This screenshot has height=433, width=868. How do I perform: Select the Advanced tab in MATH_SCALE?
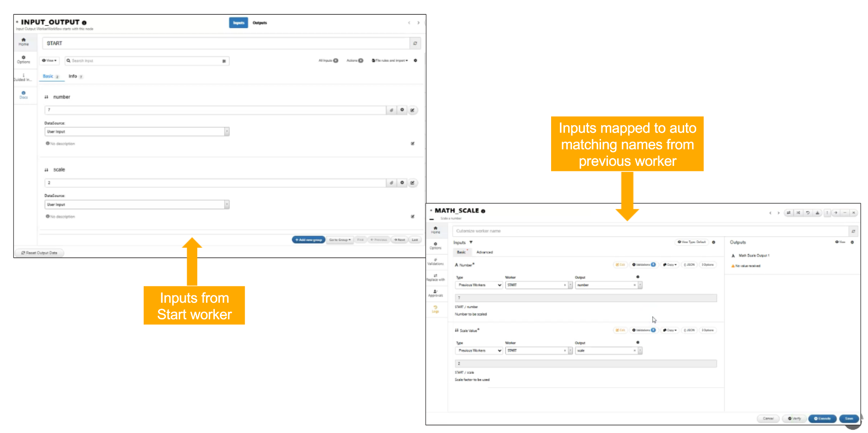(x=485, y=252)
